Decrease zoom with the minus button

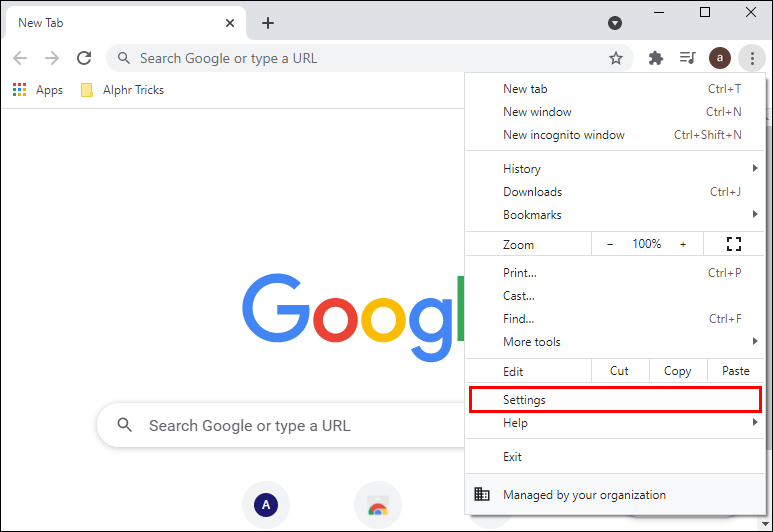click(x=610, y=244)
